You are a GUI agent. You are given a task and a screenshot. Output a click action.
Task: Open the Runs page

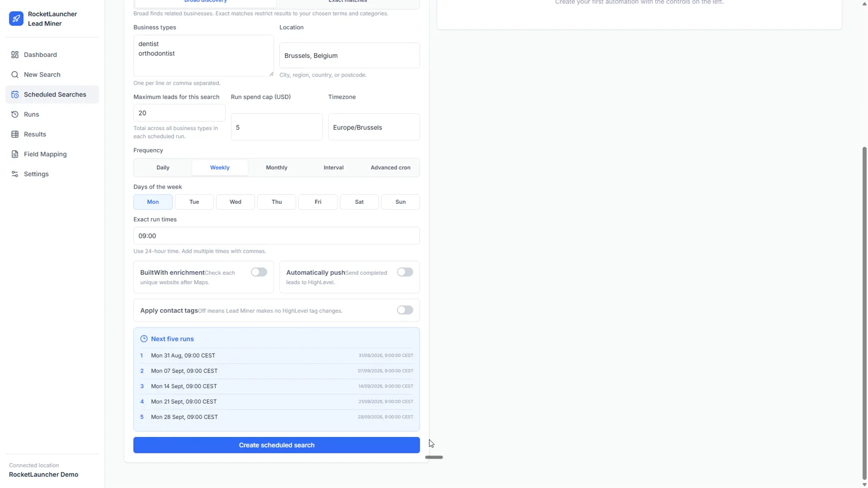point(52,114)
